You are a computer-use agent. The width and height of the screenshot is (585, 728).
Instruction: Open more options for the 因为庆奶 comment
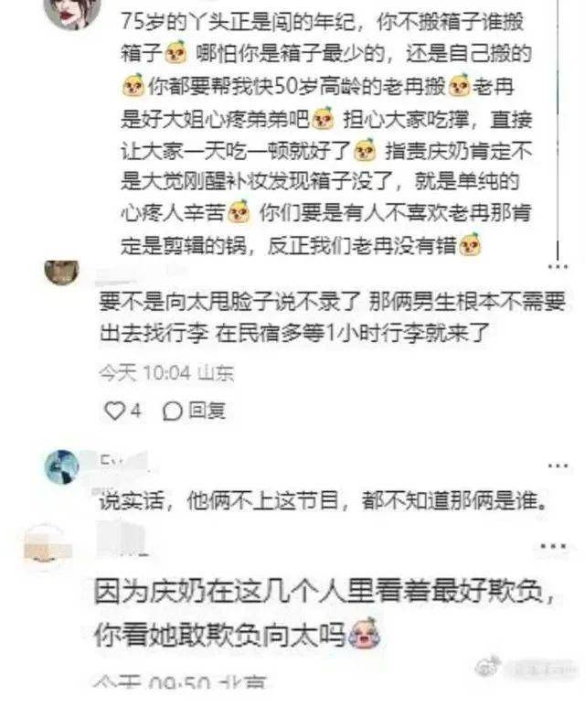[x=553, y=547]
